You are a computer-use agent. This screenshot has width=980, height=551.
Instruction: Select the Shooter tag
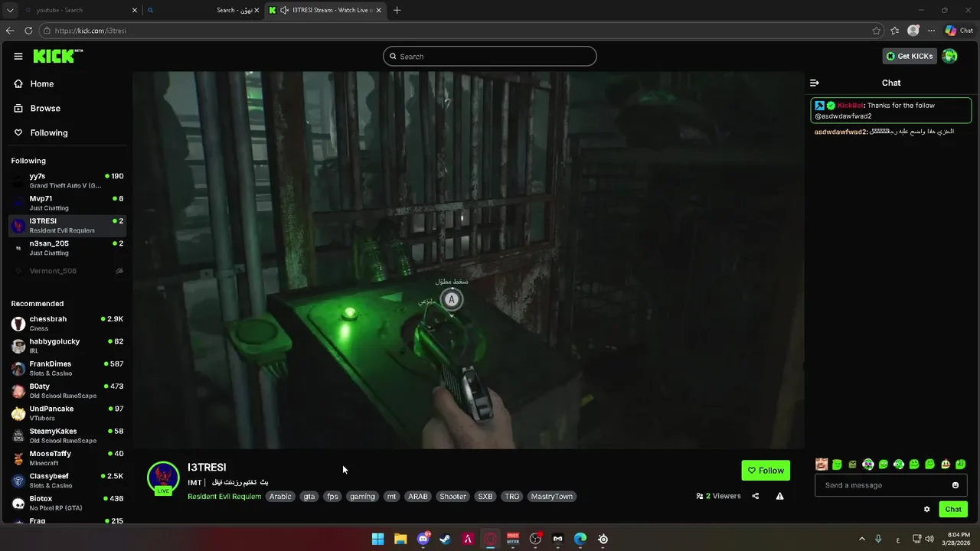click(452, 496)
